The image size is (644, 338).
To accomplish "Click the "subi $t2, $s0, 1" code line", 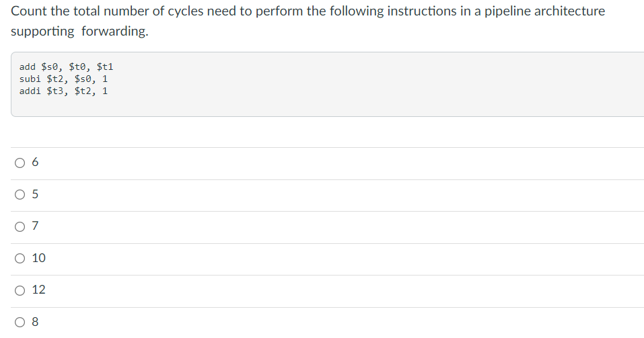I will 63,79.
